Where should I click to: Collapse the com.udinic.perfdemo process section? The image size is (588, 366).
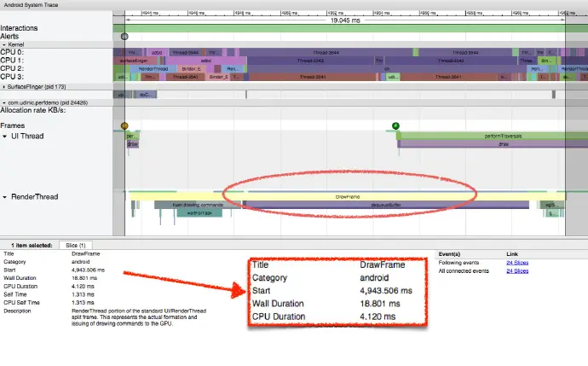[x=4, y=102]
